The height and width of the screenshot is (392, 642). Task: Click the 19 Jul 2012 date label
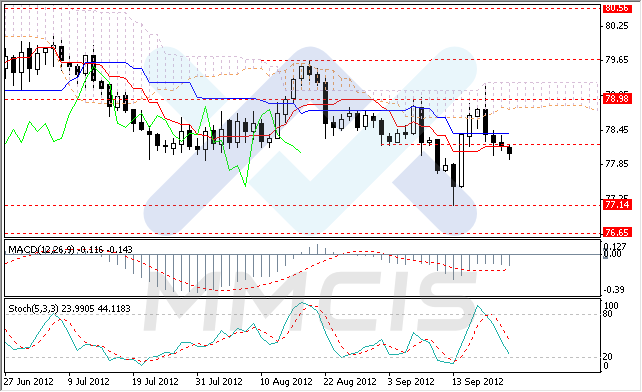(x=155, y=382)
